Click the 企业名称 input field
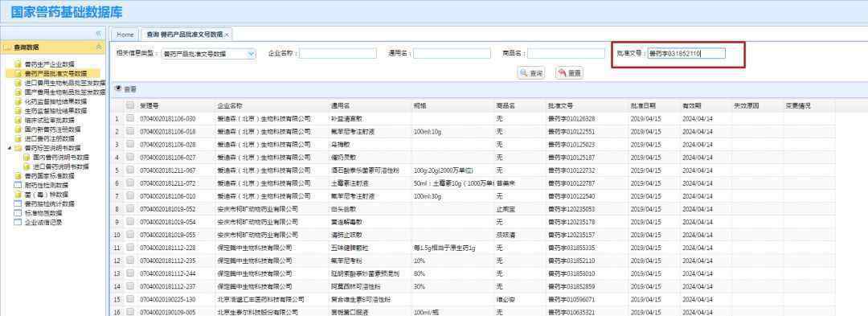 pos(338,54)
